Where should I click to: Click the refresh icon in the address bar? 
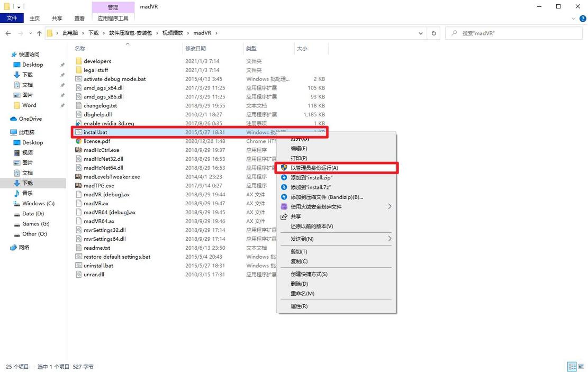(x=433, y=33)
